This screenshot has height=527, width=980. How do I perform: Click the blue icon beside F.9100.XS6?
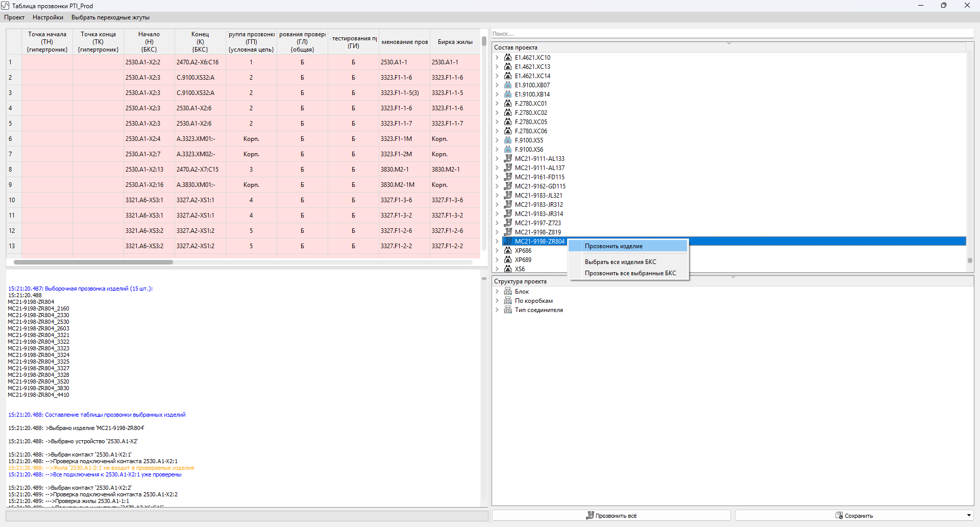[x=508, y=150]
